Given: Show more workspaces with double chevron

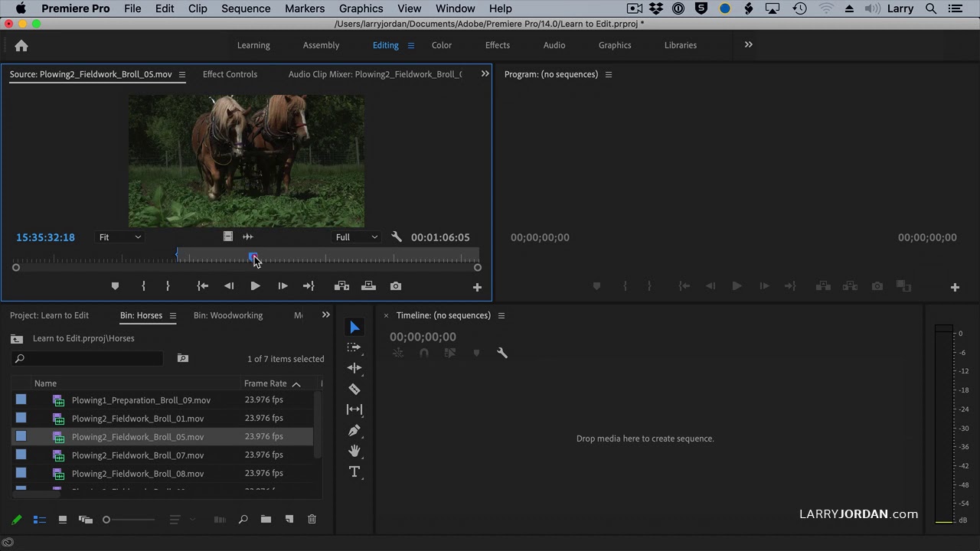Looking at the screenshot, I should point(749,45).
